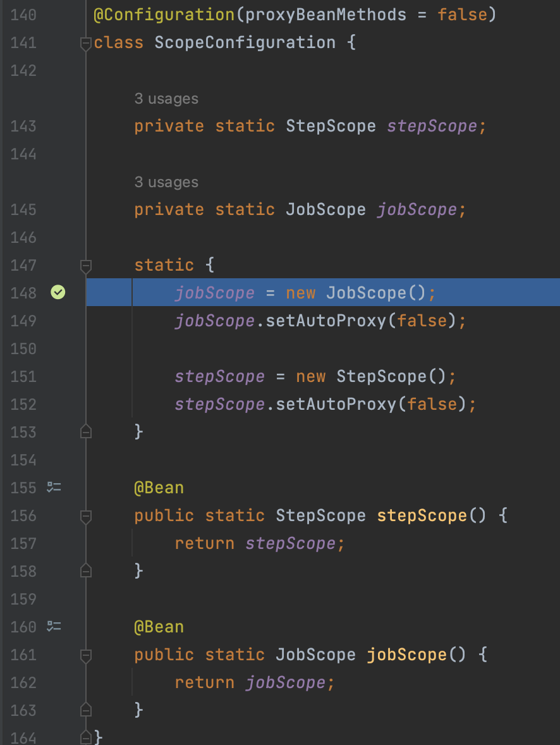Click 'jobScope()' method name on line 161
Viewport: 560px width, 745px height.
[x=416, y=655]
